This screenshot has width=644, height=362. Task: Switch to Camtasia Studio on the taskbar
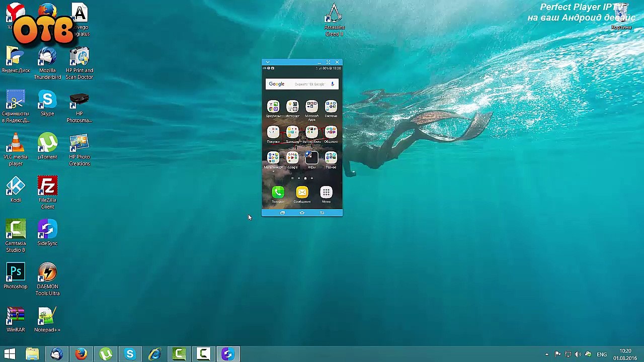pyautogui.click(x=179, y=354)
